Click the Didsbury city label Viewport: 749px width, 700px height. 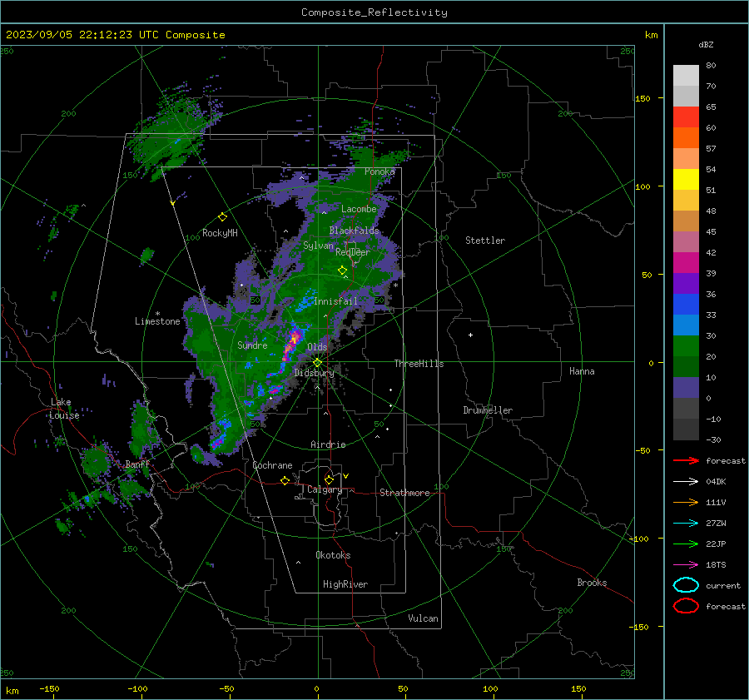(314, 373)
